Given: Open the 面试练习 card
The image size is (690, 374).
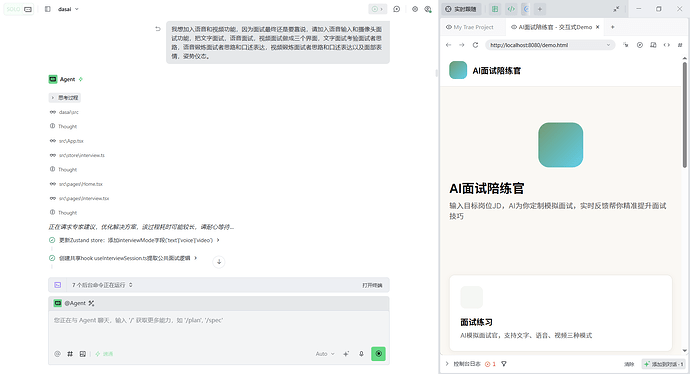Looking at the screenshot, I should pos(561,313).
